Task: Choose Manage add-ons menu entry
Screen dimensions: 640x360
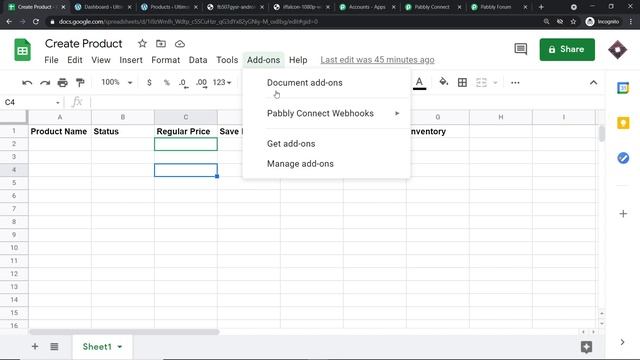Action: (x=326, y=164)
